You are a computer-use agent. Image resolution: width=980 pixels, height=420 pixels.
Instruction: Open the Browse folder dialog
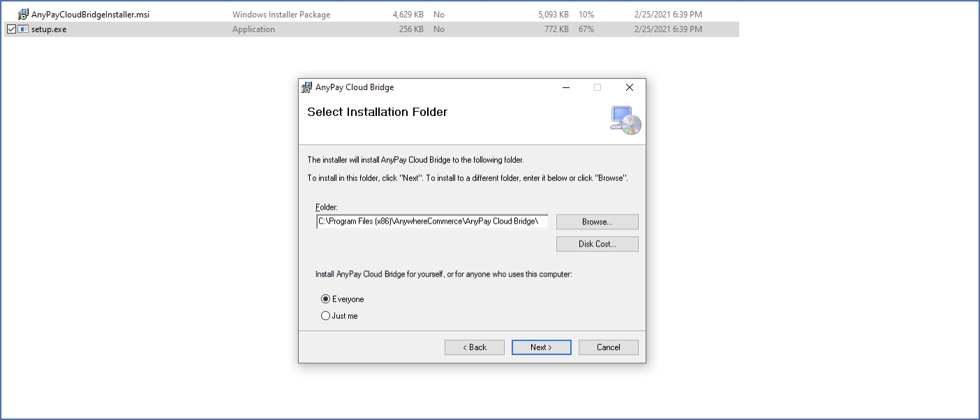click(x=597, y=222)
